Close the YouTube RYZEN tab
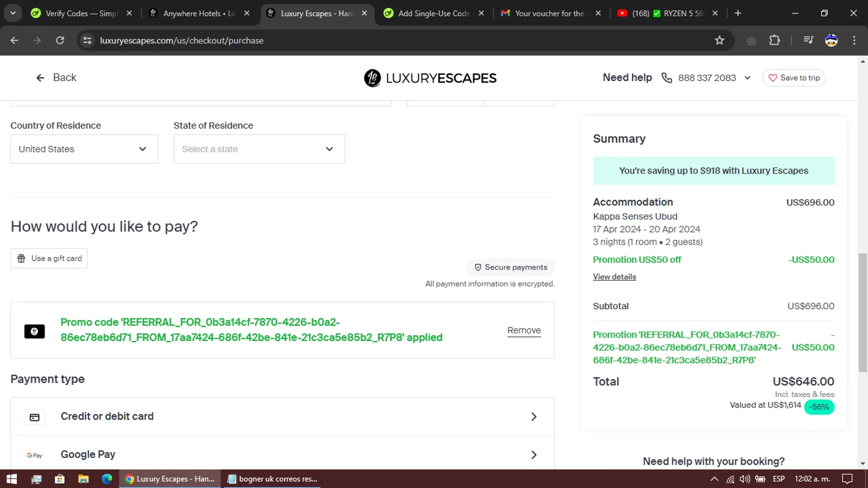 [x=715, y=13]
